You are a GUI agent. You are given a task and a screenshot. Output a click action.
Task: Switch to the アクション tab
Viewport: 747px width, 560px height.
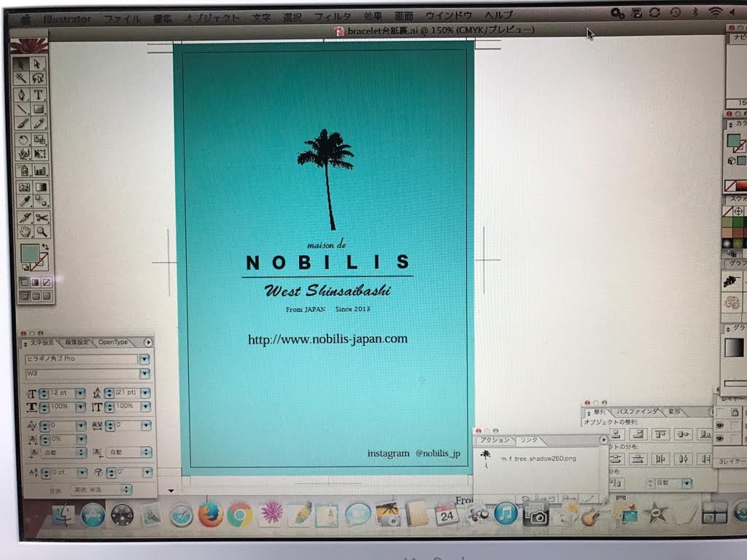click(x=495, y=440)
